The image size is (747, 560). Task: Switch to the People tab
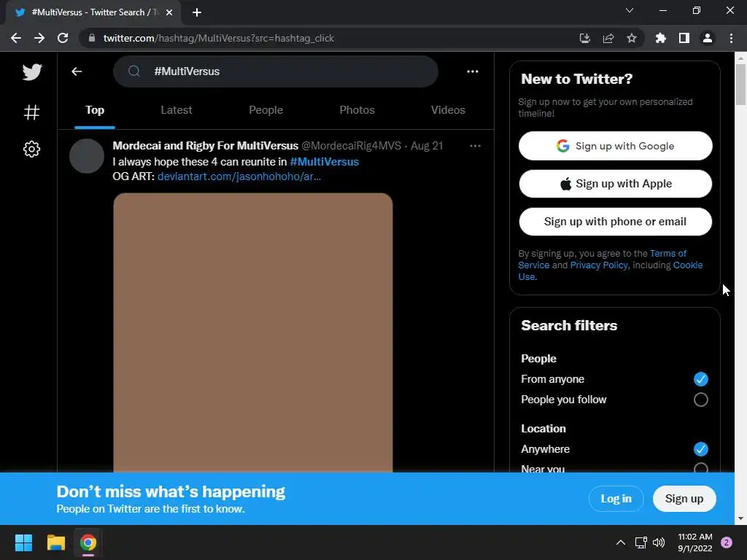pos(266,110)
